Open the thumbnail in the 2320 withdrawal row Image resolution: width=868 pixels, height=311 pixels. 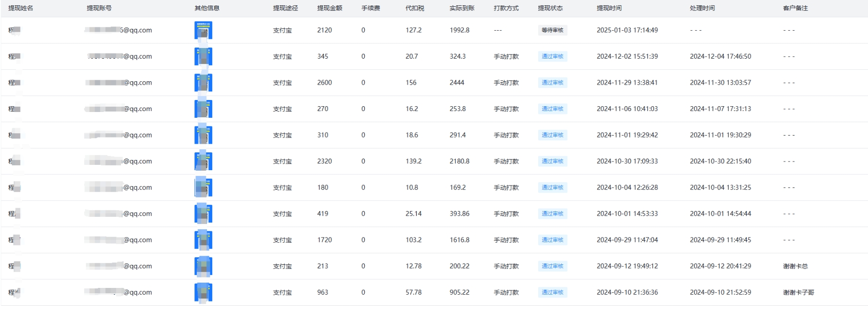tap(203, 162)
